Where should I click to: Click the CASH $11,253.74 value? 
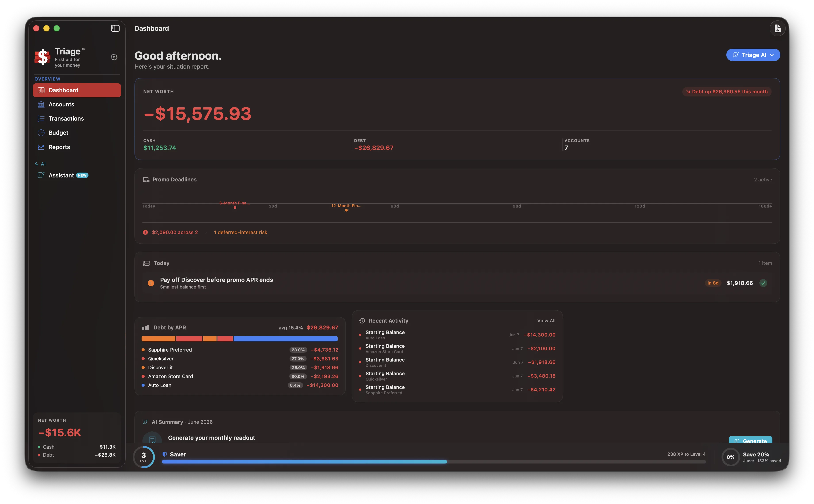(160, 148)
